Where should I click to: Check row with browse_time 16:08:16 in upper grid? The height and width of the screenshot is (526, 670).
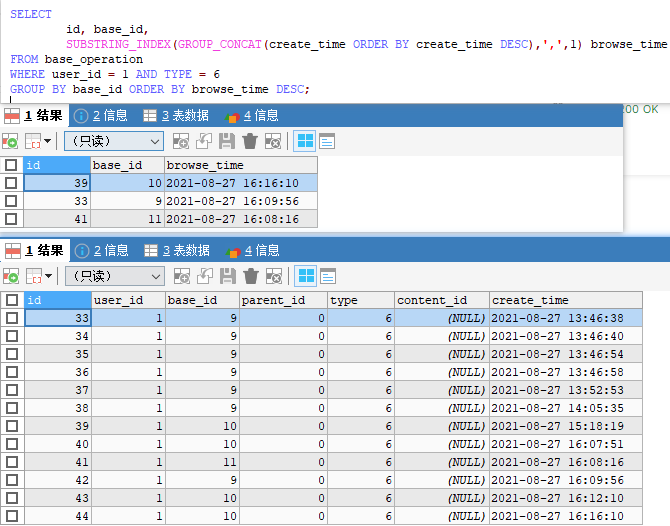tap(11, 219)
